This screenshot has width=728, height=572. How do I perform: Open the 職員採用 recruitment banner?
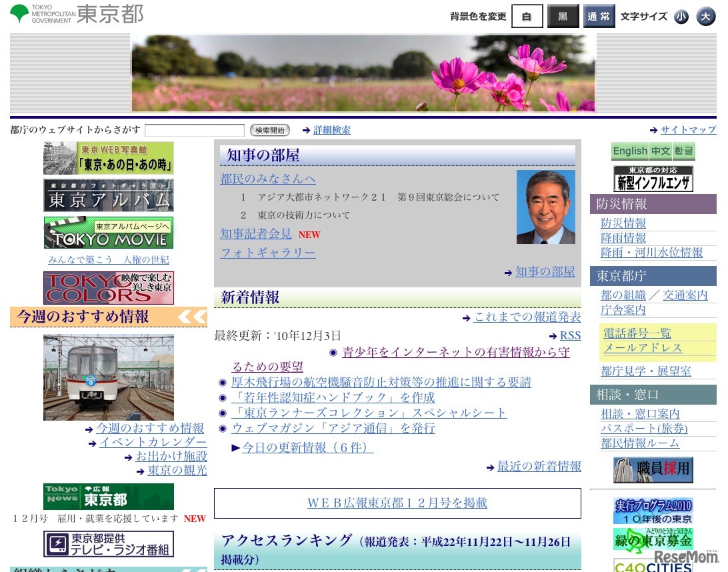653,470
